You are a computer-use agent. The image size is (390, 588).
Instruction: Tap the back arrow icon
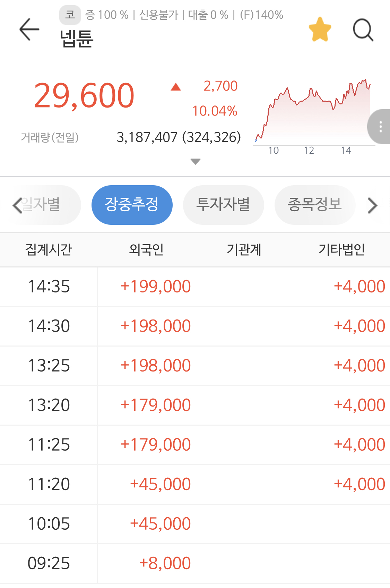[29, 29]
